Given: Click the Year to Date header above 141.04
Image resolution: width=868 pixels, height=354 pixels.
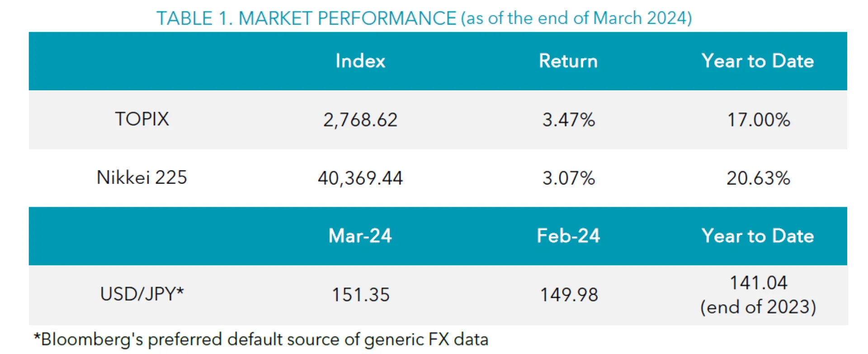Looking at the screenshot, I should click(758, 236).
